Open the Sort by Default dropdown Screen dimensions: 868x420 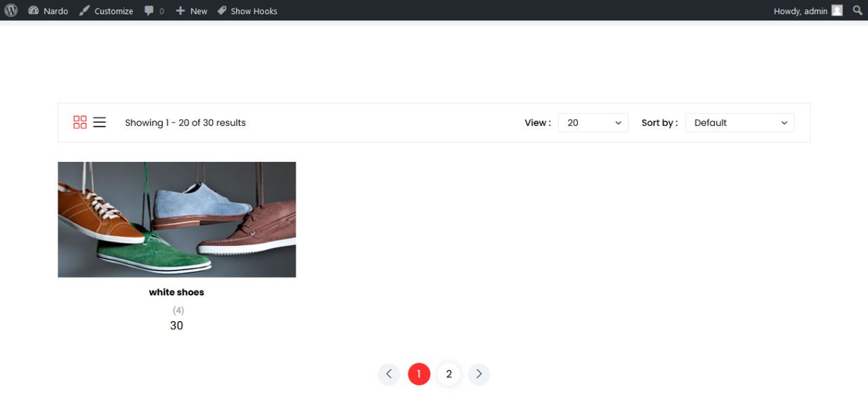tap(740, 123)
